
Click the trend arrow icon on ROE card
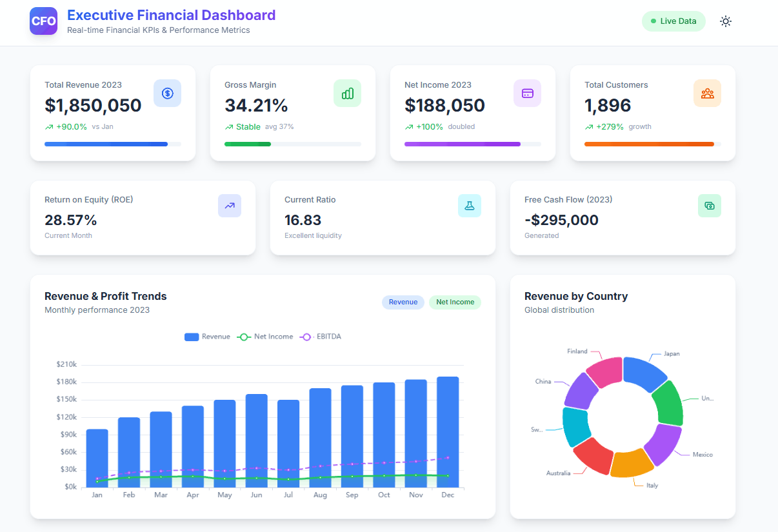(230, 206)
